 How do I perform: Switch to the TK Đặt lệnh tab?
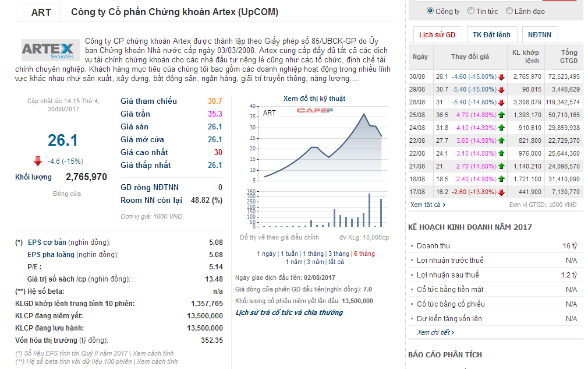click(x=491, y=35)
